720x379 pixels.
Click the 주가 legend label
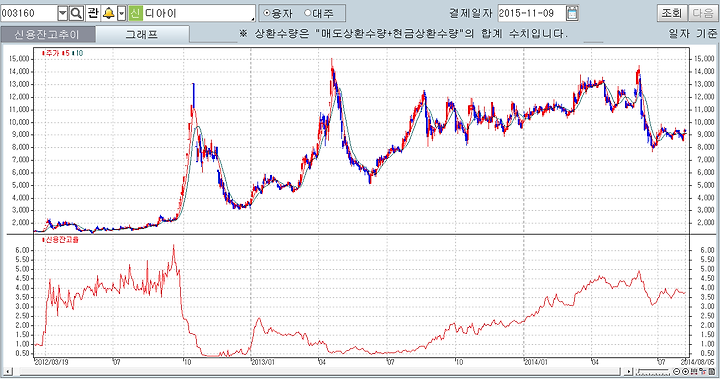point(51,53)
